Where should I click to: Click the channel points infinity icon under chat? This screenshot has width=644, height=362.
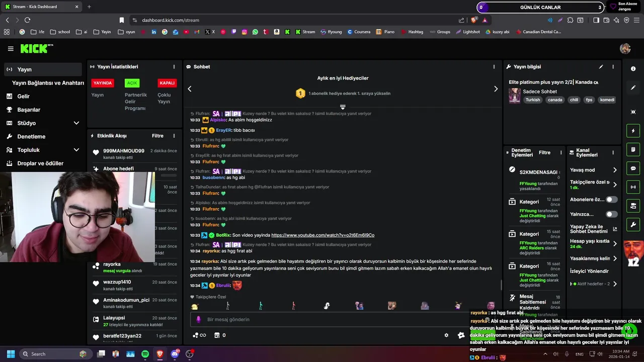pyautogui.click(x=199, y=335)
